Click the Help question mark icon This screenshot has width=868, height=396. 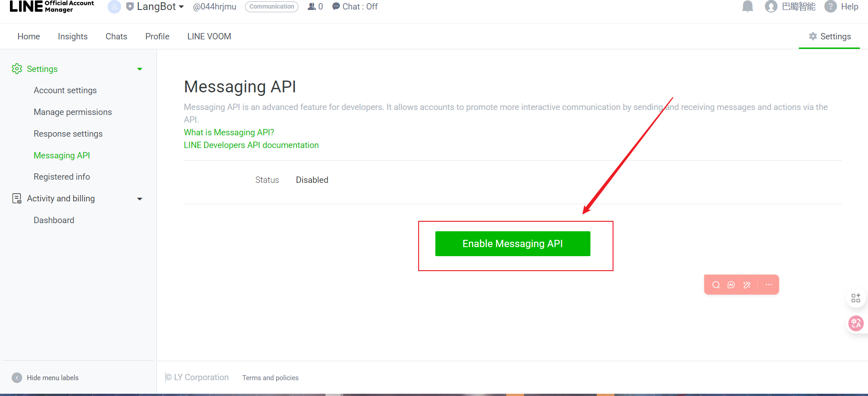click(830, 7)
